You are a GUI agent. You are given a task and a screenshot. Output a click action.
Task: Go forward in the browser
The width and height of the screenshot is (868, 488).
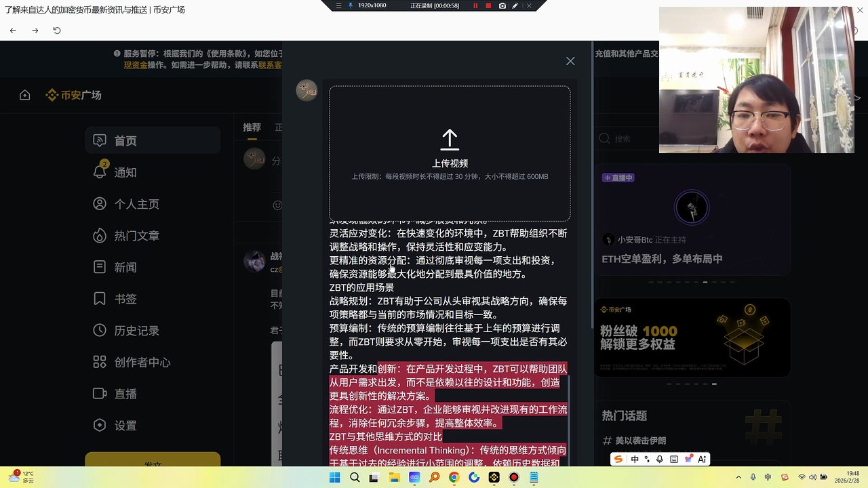click(x=35, y=30)
